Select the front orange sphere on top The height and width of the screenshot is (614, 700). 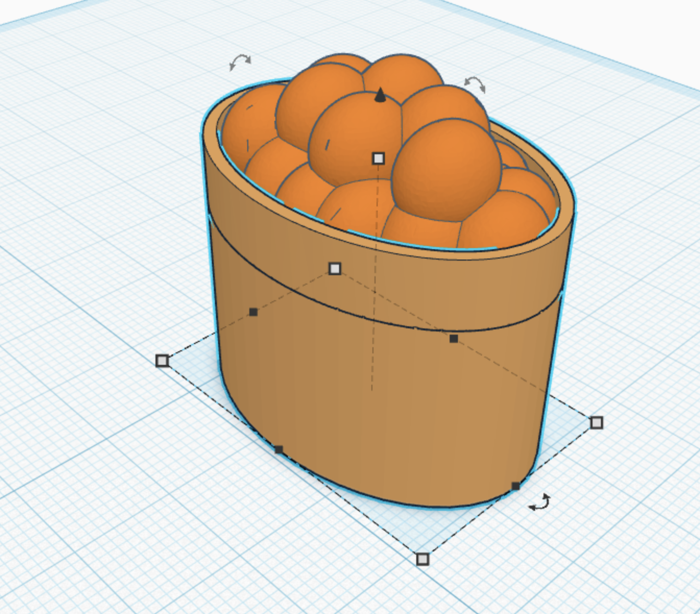click(446, 169)
